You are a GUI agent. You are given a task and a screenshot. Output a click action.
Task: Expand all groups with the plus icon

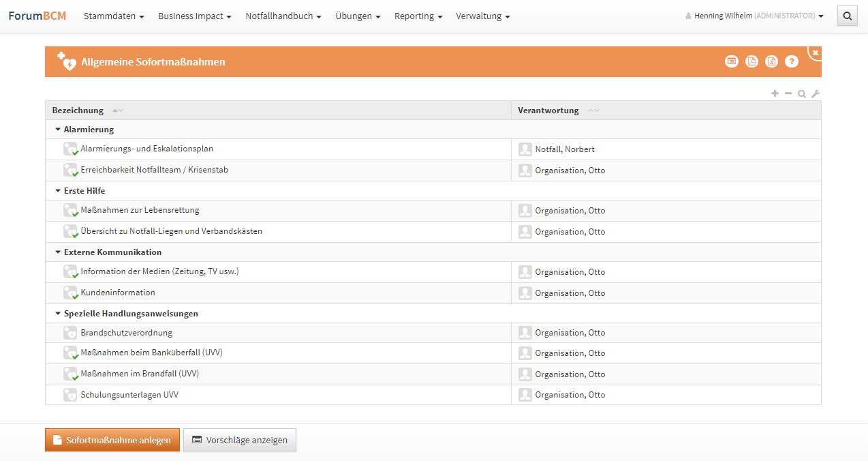[775, 93]
